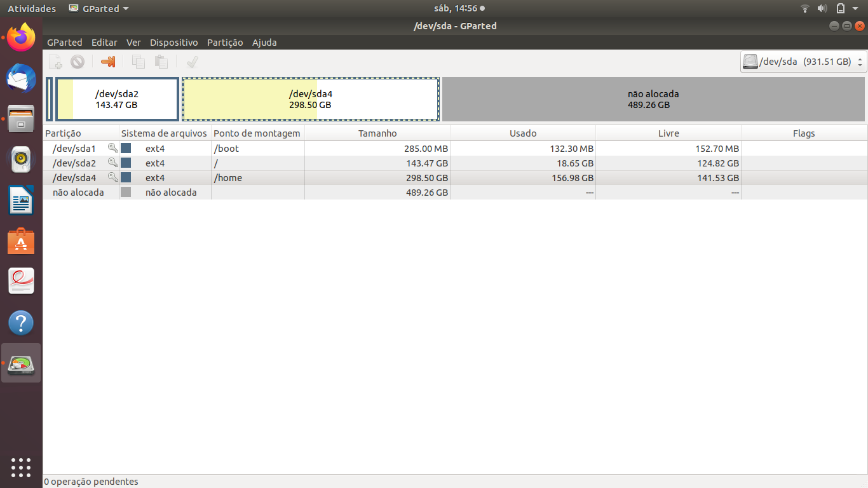The width and height of the screenshot is (868, 488).
Task: Click the key icon for /dev/sda2
Action: [112, 163]
